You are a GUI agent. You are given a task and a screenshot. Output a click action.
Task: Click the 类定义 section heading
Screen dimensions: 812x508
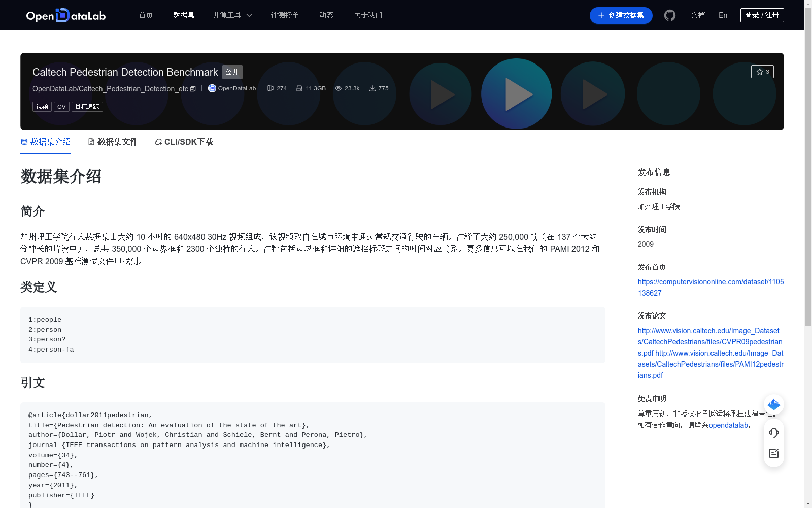(39, 287)
